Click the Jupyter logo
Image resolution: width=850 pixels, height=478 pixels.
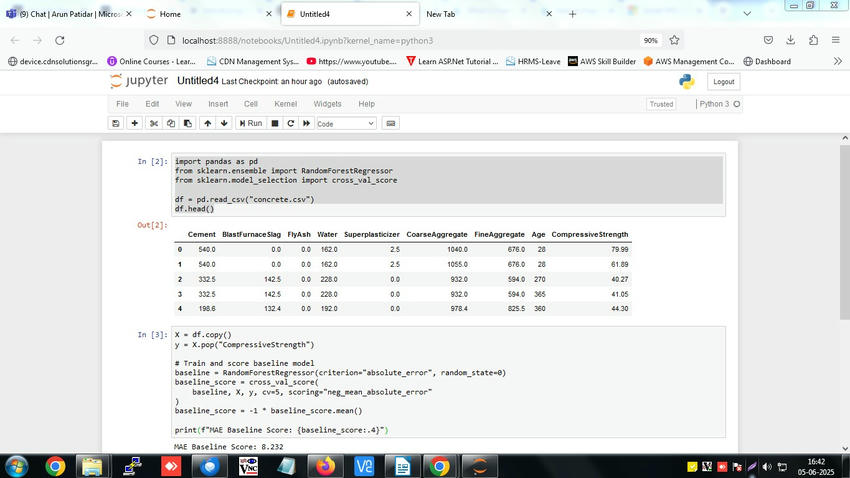[x=139, y=81]
